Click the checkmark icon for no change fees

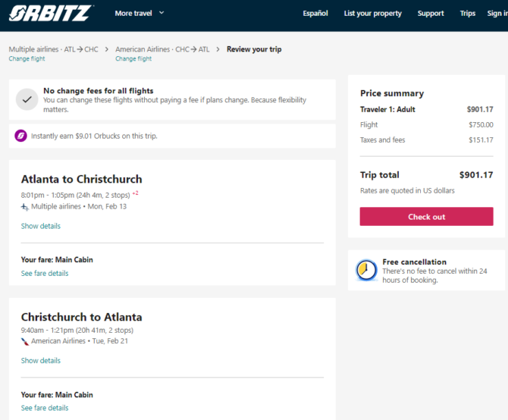[x=27, y=100]
